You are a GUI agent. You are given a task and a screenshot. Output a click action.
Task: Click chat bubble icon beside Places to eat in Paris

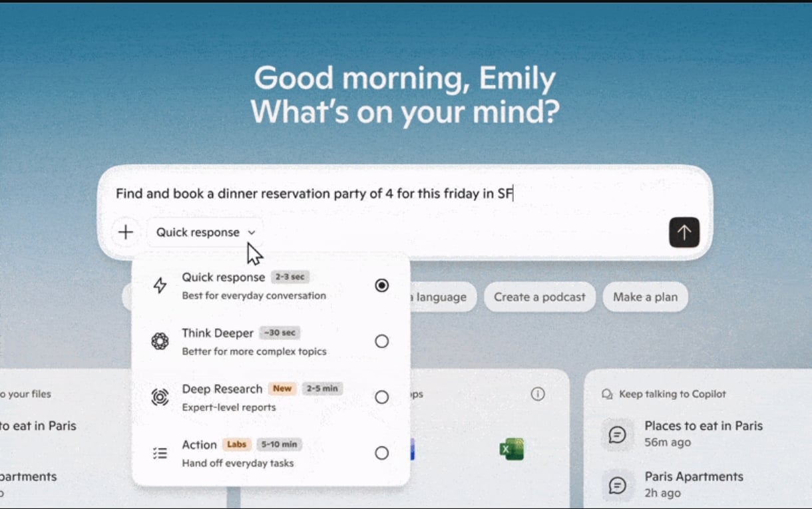617,434
